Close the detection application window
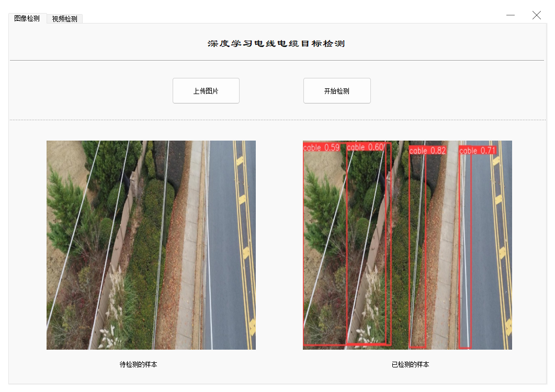555x392 pixels. (x=537, y=15)
